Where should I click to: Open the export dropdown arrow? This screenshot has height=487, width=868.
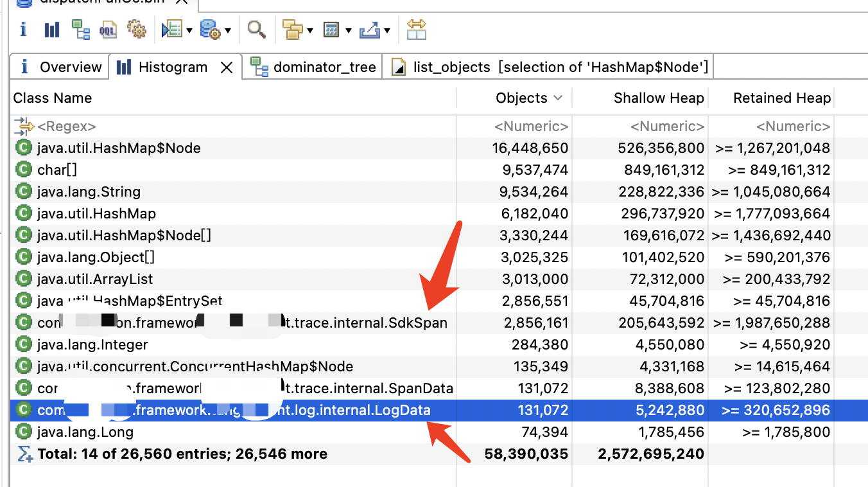387,30
